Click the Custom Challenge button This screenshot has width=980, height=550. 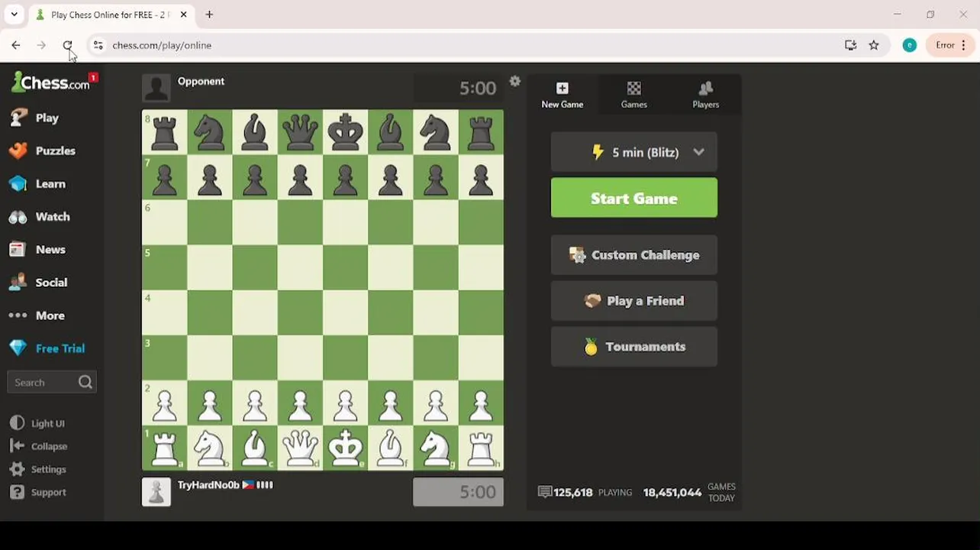coord(634,255)
